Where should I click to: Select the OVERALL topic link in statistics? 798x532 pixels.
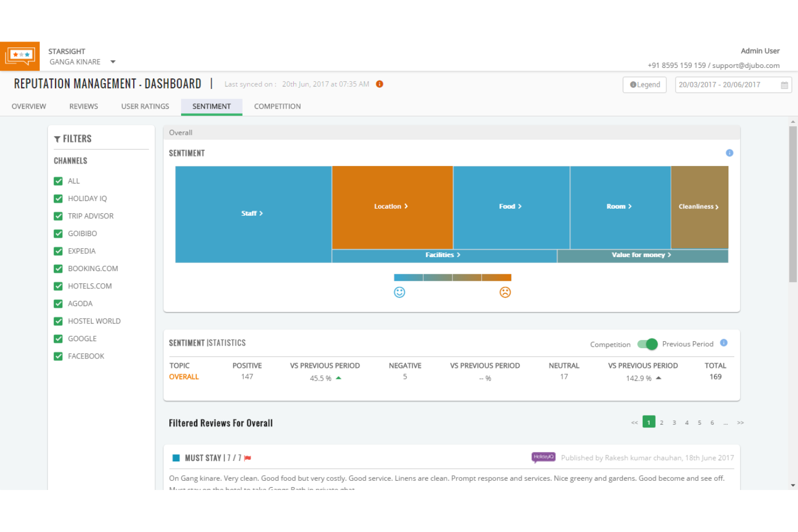pyautogui.click(x=184, y=377)
